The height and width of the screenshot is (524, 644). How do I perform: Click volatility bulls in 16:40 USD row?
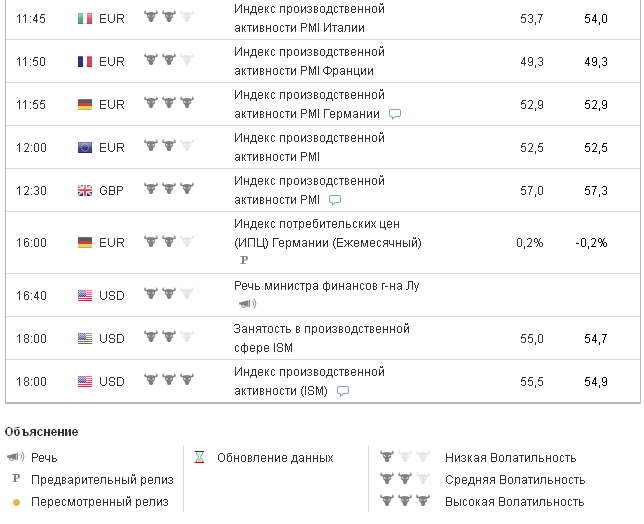tap(168, 294)
